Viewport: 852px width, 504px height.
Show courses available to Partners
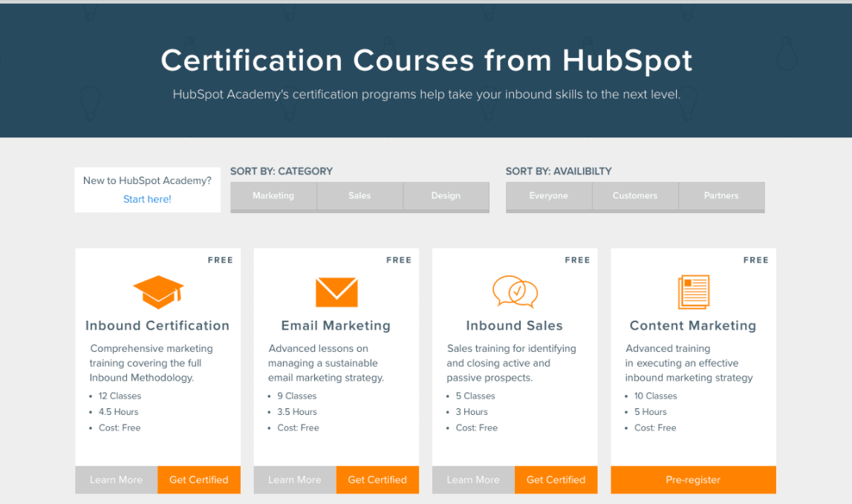pyautogui.click(x=721, y=195)
